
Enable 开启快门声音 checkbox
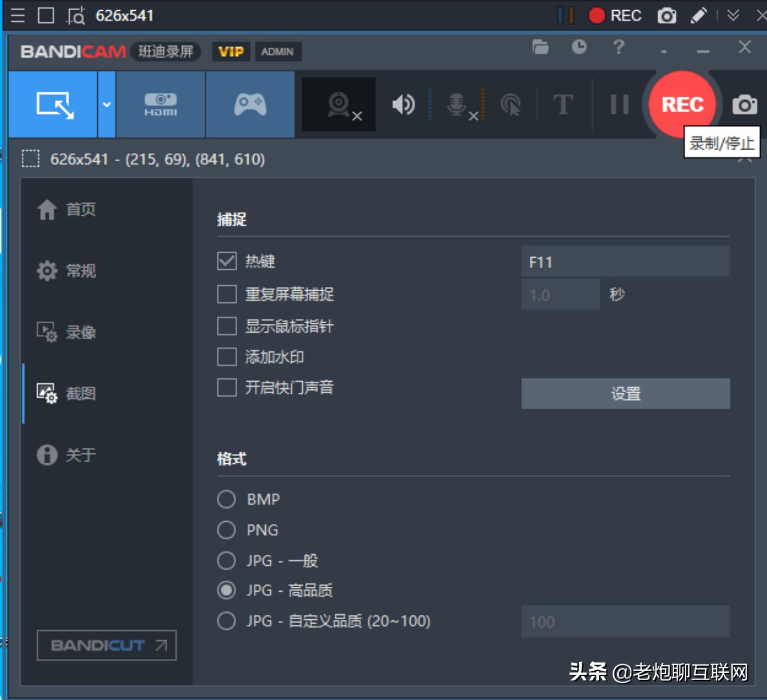click(x=227, y=388)
